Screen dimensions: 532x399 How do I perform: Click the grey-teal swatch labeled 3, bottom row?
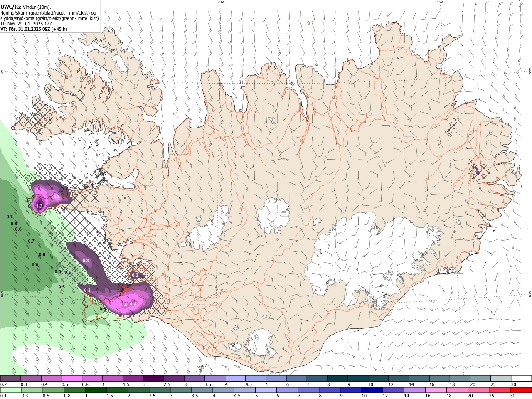tap(181, 390)
